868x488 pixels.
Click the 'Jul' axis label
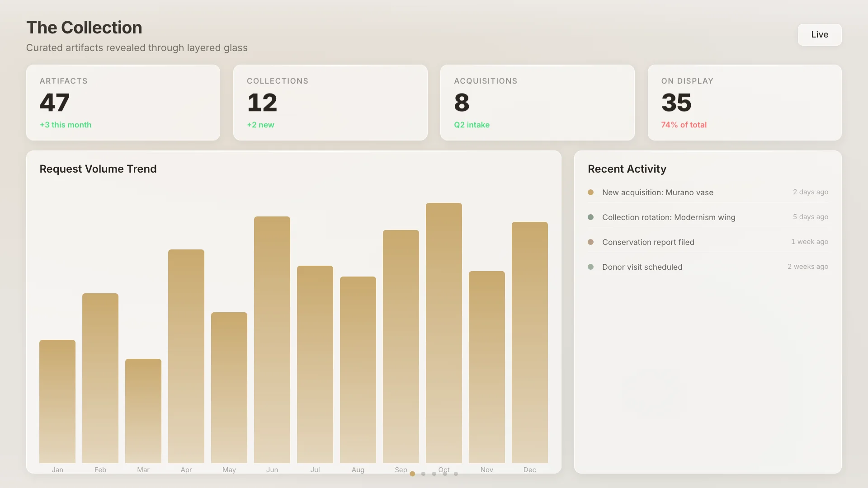click(315, 470)
